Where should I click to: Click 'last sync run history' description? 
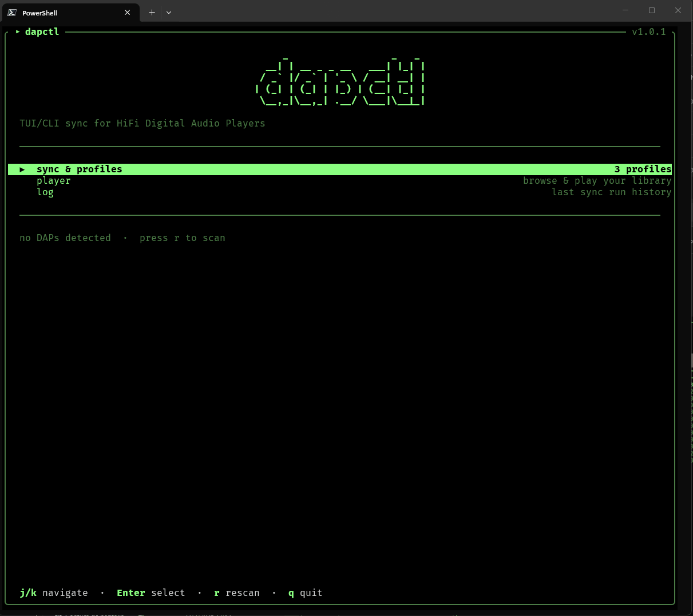pyautogui.click(x=611, y=192)
